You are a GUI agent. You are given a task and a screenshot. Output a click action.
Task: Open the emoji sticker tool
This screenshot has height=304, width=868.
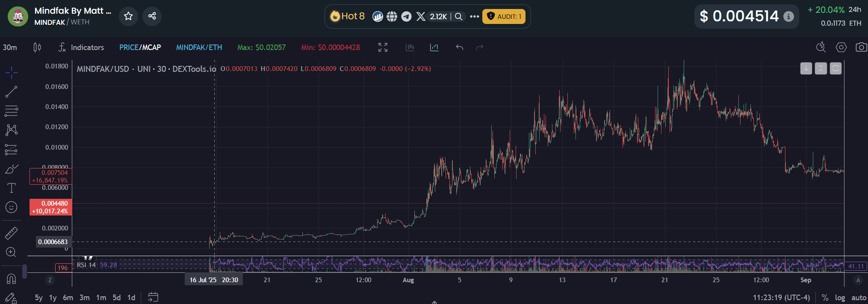pyautogui.click(x=11, y=207)
